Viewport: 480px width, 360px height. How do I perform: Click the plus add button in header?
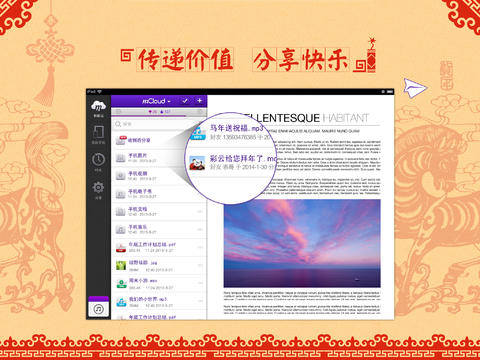pyautogui.click(x=199, y=100)
